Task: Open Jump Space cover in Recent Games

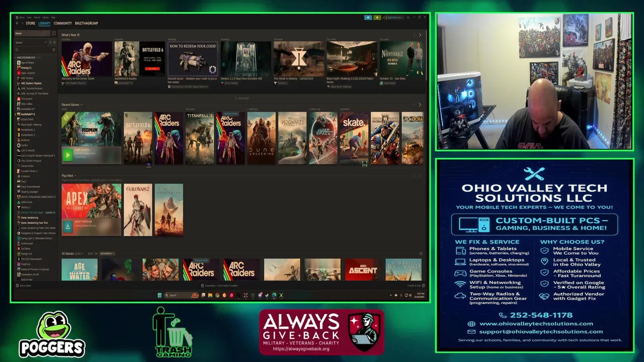Action: (x=323, y=138)
